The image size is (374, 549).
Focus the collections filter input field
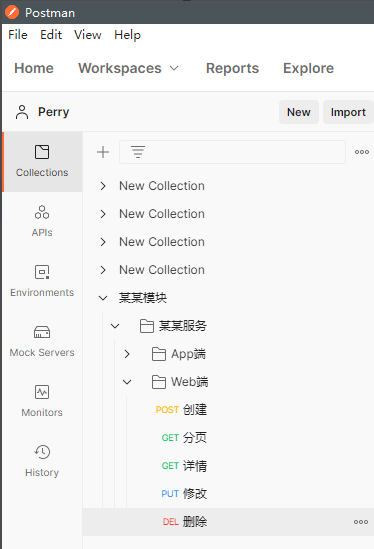click(232, 152)
